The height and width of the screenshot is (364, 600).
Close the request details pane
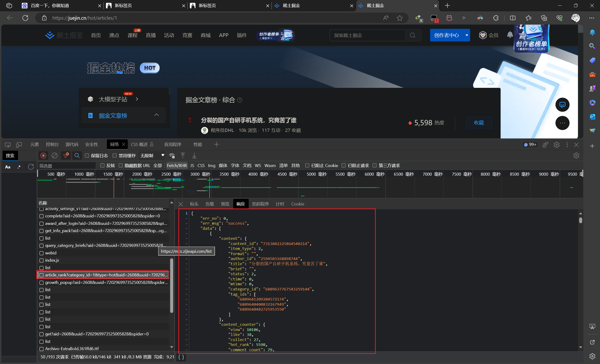pyautogui.click(x=181, y=204)
